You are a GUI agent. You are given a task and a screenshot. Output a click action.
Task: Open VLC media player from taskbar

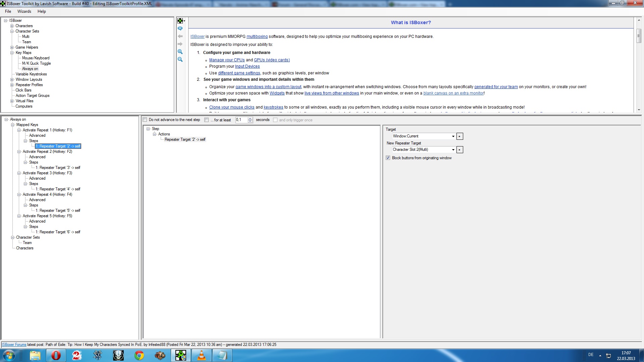click(x=202, y=355)
